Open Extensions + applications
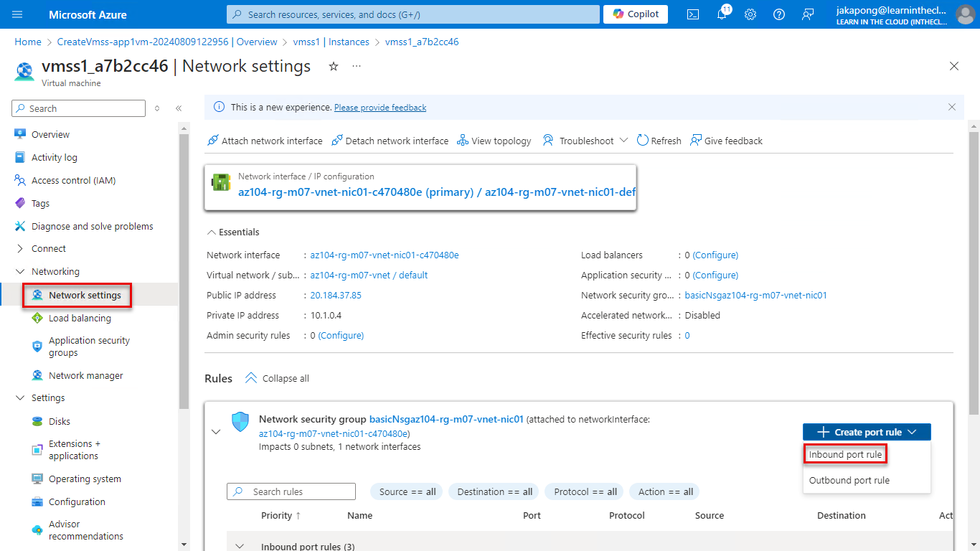Screen dimensions: 980x551 click(x=75, y=450)
